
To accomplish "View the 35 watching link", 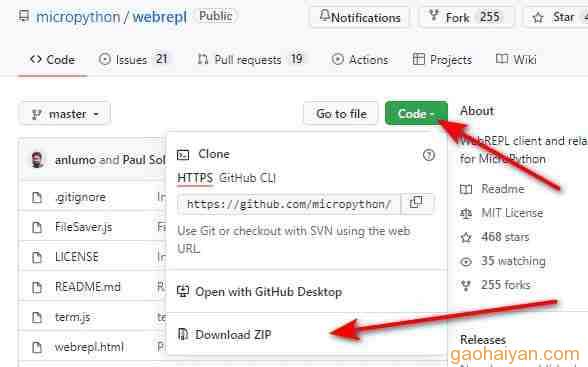I will coord(513,261).
